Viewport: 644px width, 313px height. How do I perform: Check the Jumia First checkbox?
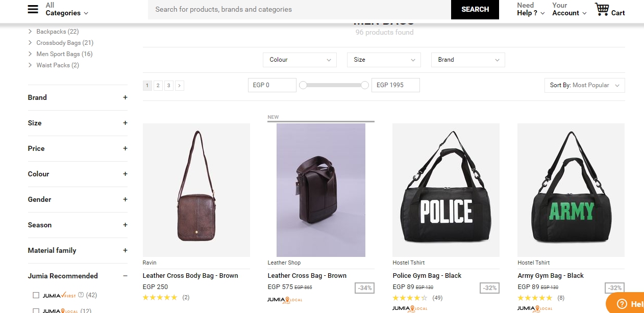[x=36, y=295]
